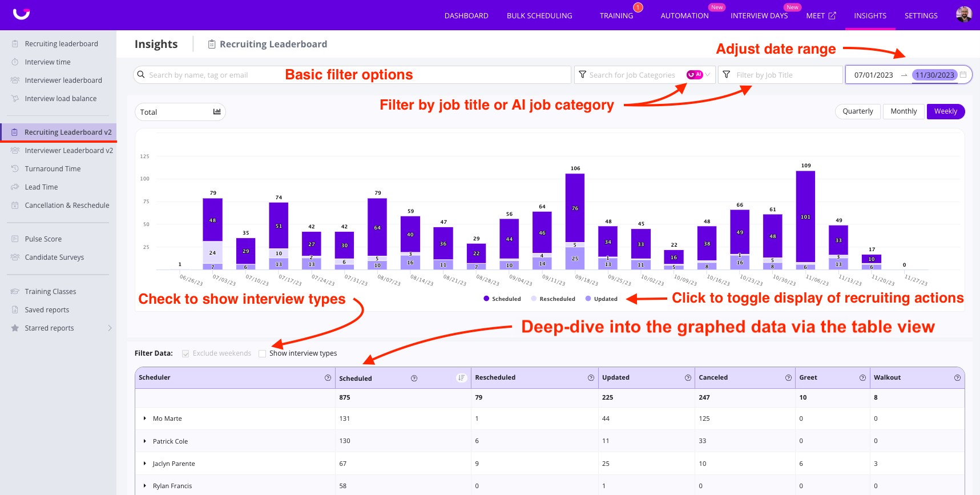Click Patrick Cole's Scheduled value 130
980x495 pixels.
click(x=345, y=441)
